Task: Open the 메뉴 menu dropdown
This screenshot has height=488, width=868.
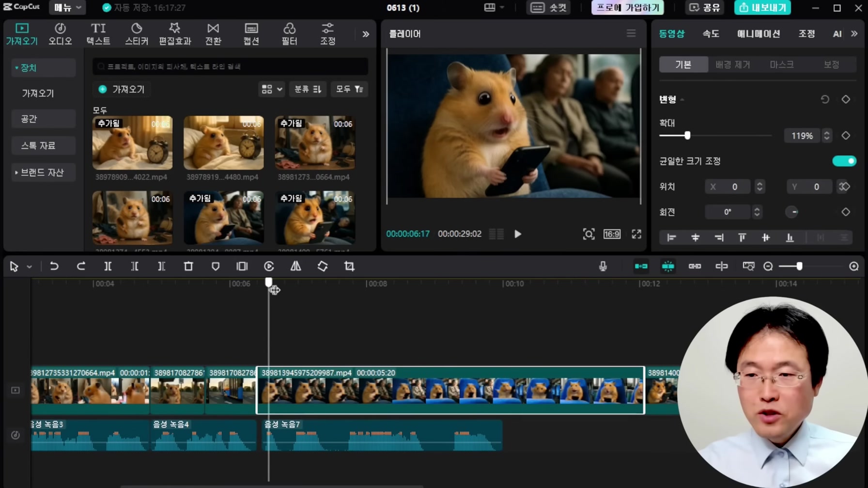Action: point(67,8)
